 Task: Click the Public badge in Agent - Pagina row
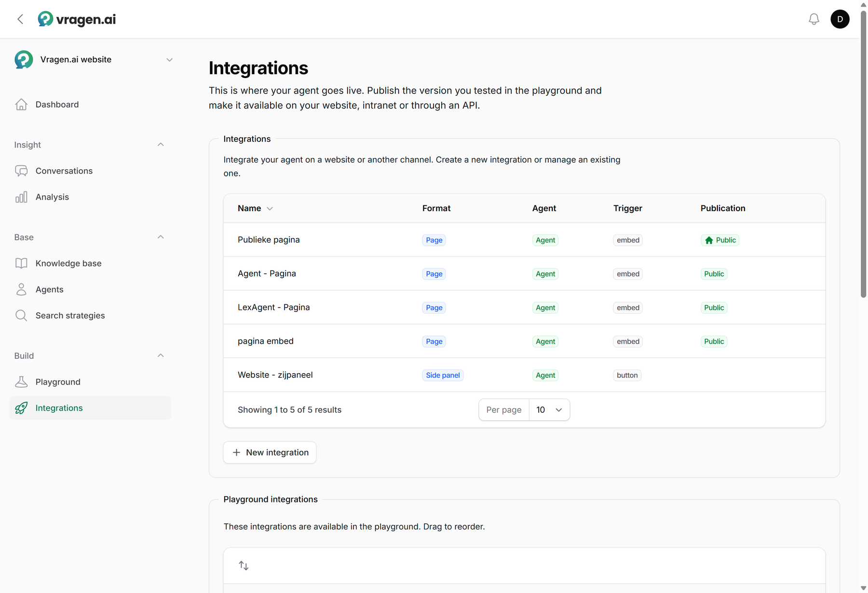click(x=714, y=274)
